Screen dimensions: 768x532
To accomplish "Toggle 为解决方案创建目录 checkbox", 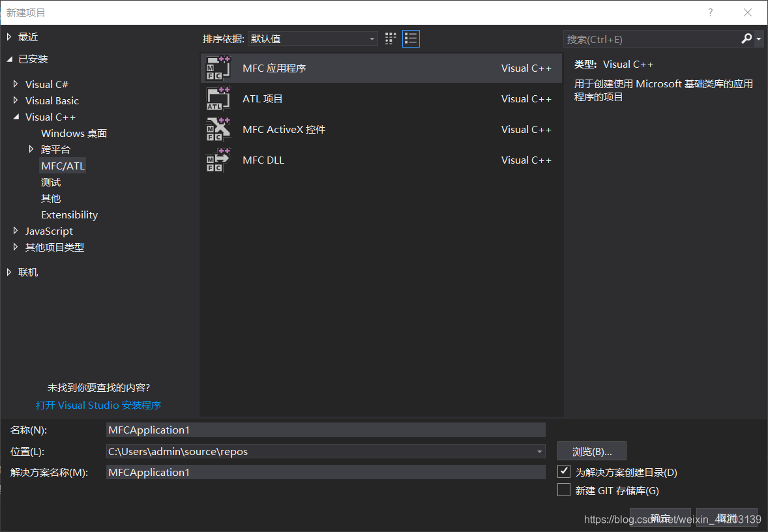I will pos(564,472).
